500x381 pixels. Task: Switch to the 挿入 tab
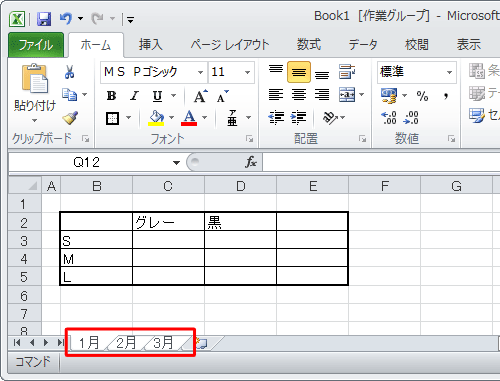pos(151,45)
